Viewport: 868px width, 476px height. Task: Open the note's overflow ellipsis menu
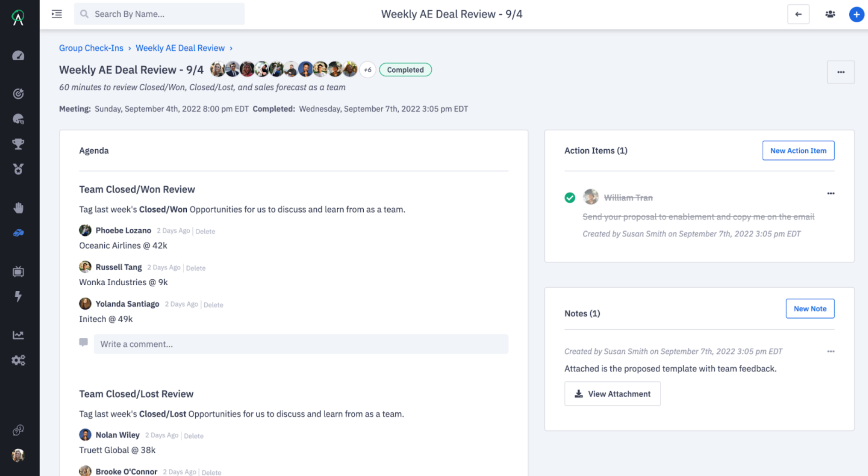point(830,351)
